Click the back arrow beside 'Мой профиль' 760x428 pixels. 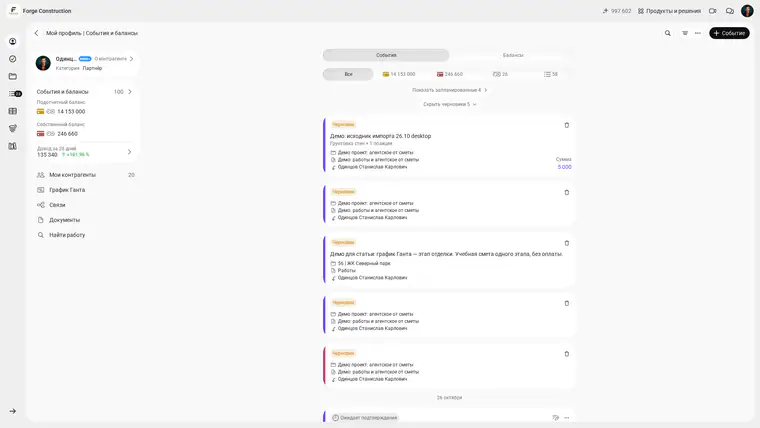pos(36,33)
